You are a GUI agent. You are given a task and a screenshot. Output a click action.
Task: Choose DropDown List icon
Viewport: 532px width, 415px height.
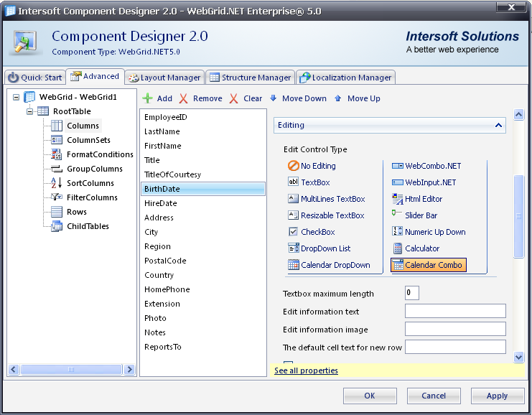point(293,248)
